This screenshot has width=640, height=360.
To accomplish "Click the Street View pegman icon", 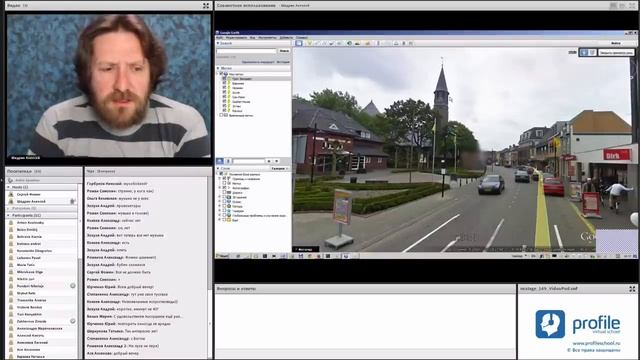I will pos(584,52).
